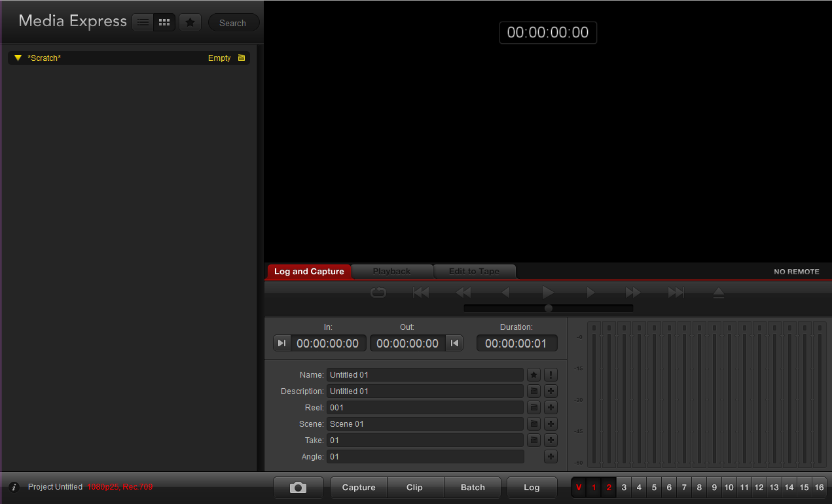Increment Reel with its plus button

tap(551, 408)
